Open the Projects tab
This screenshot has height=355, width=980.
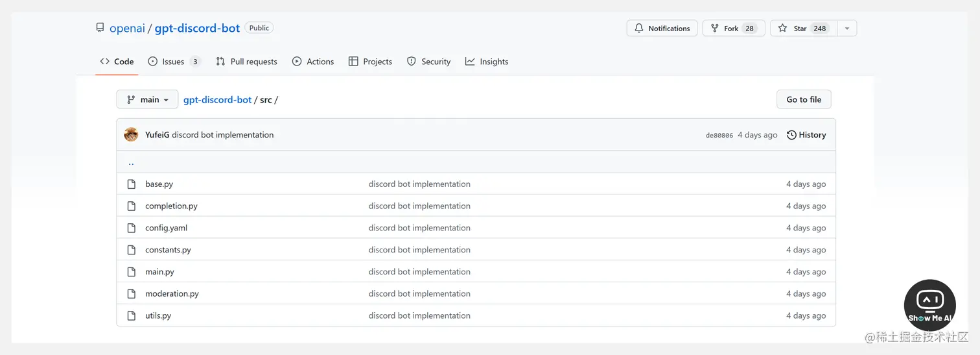click(370, 62)
